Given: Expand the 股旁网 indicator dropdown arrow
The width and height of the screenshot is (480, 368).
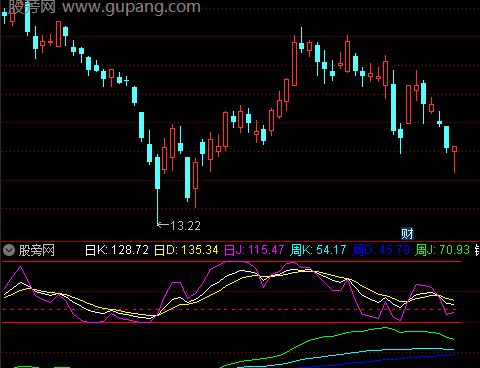Looking at the screenshot, I should pyautogui.click(x=9, y=250).
